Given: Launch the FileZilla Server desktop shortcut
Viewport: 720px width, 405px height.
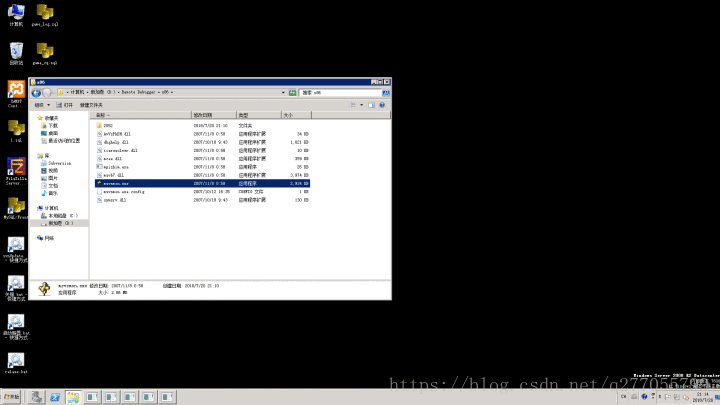Looking at the screenshot, I should coord(16,171).
